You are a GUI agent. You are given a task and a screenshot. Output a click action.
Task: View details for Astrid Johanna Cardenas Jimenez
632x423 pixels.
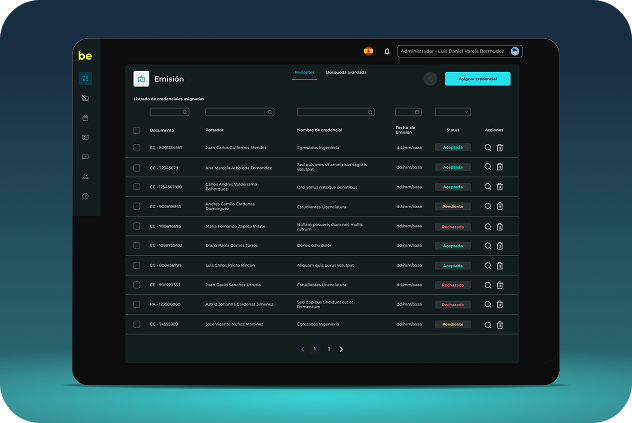(x=488, y=304)
